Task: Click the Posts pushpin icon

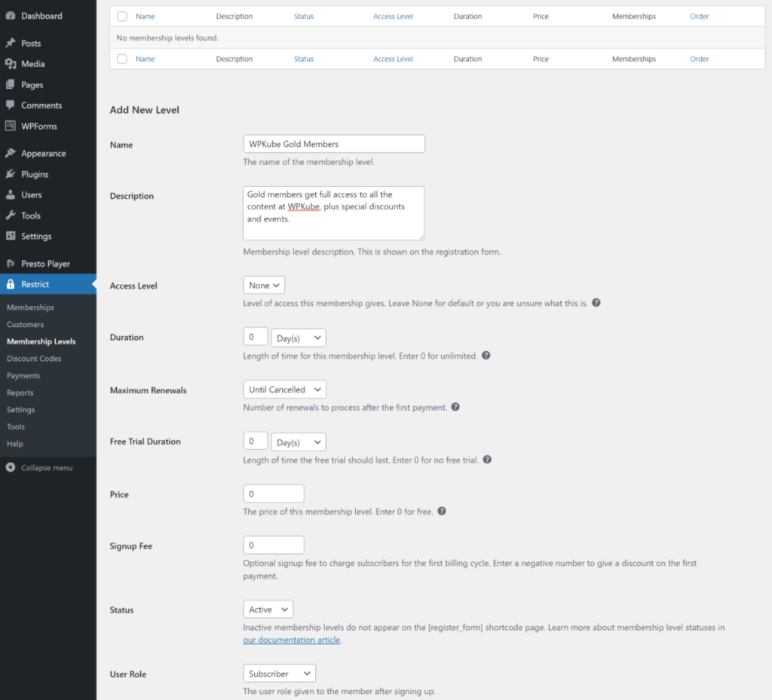Action: (11, 43)
